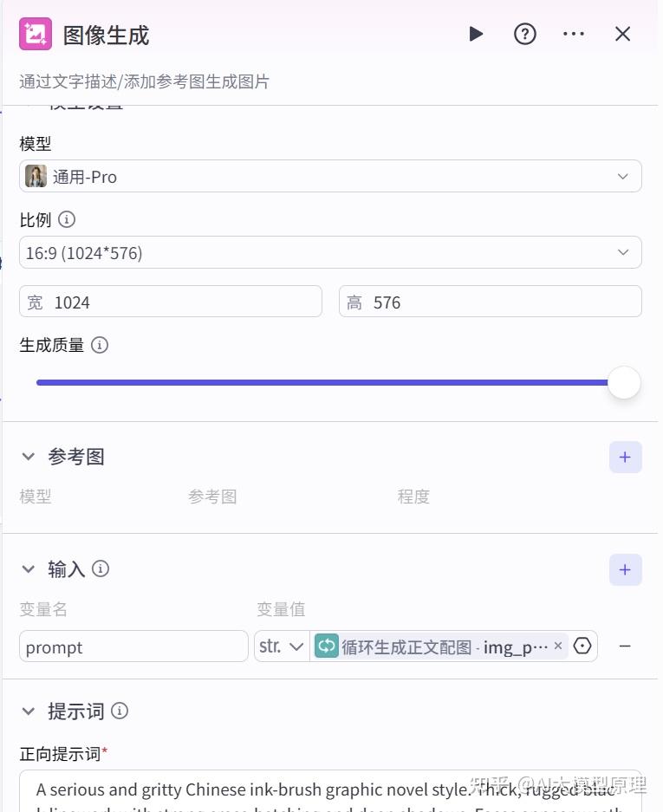The width and height of the screenshot is (663, 812).
Task: Collapse the 提示词 section
Action: pyautogui.click(x=29, y=711)
